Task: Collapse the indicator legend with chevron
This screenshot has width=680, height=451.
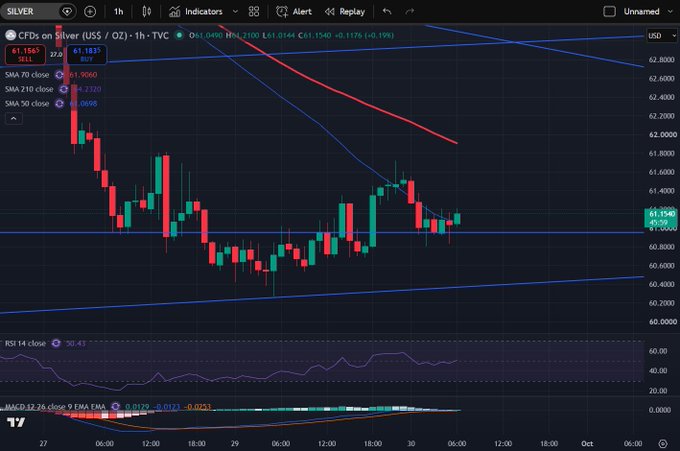Action: (14, 118)
